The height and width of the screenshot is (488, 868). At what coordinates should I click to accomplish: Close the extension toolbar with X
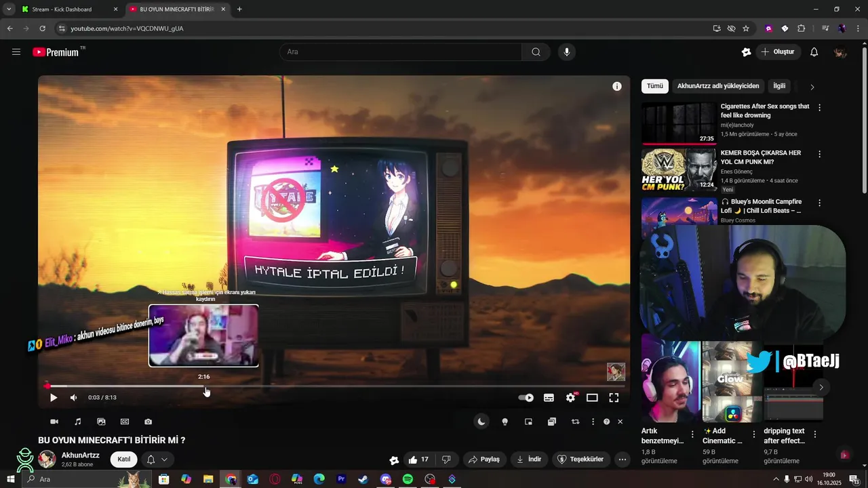point(620,422)
